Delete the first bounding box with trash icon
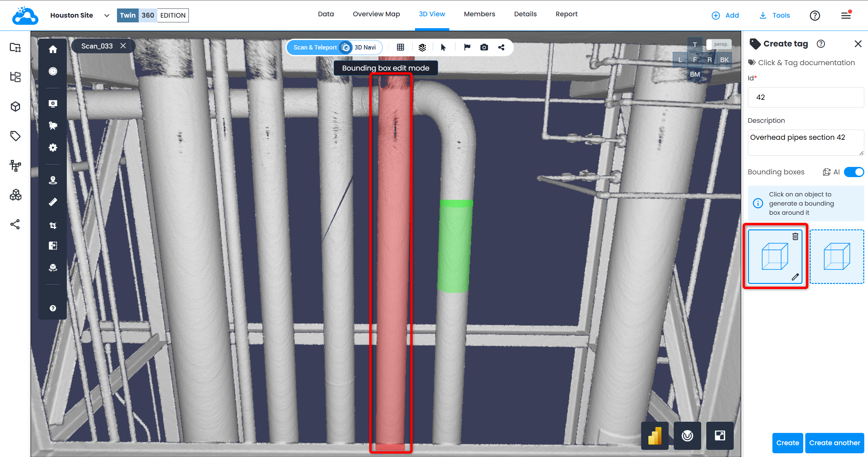 [x=795, y=236]
